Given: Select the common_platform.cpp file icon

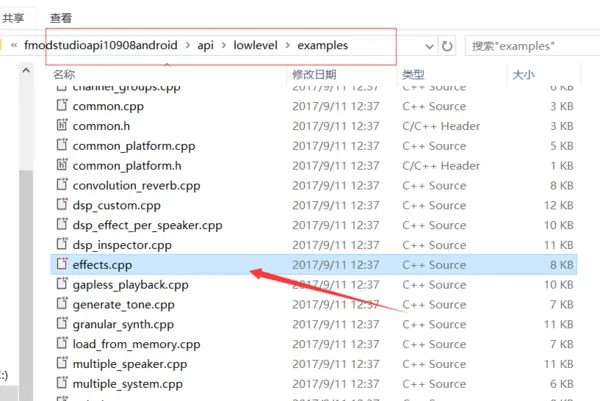Looking at the screenshot, I should 62,145.
